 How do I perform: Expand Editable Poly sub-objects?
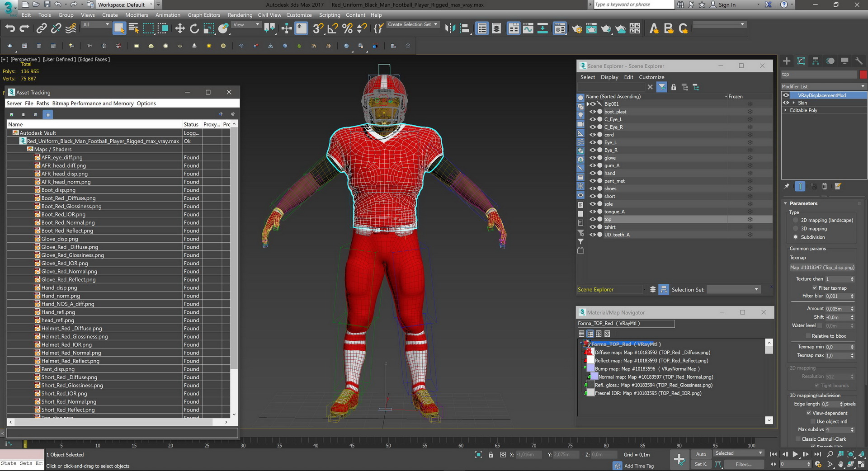pos(786,110)
